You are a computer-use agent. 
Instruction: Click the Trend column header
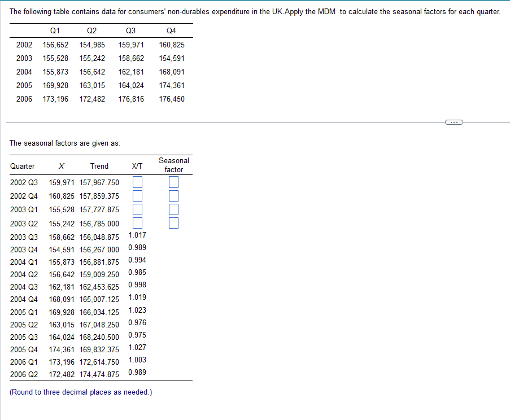click(x=99, y=166)
